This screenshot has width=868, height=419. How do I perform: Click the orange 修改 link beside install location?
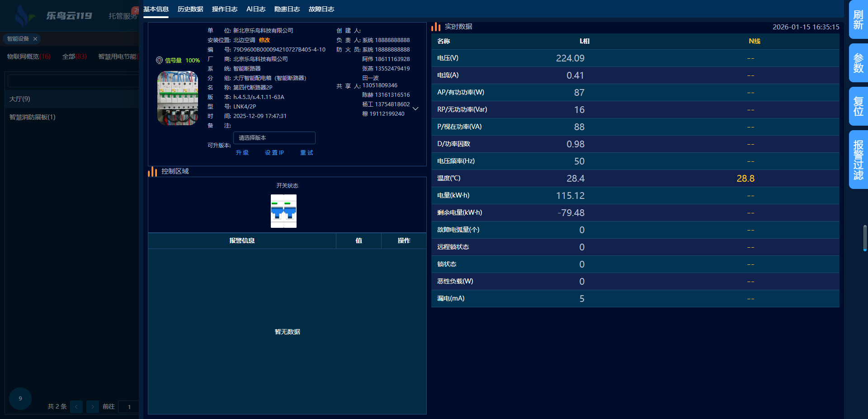coord(264,40)
